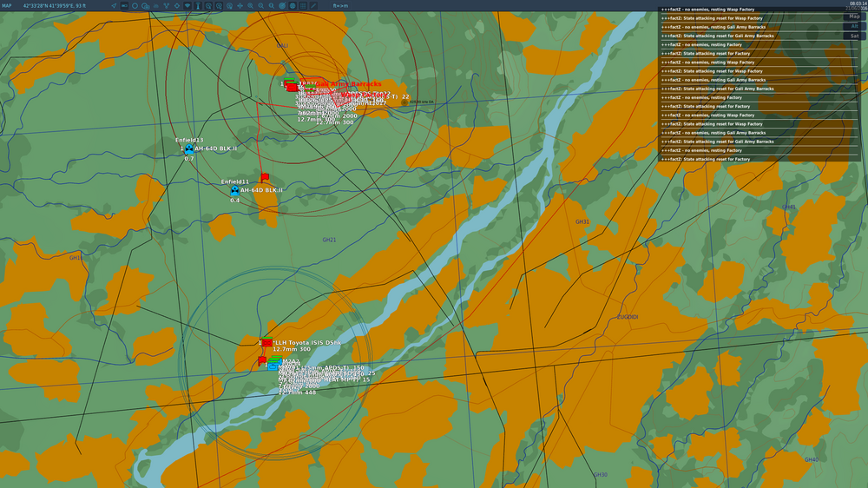The width and height of the screenshot is (868, 488).
Task: Switch to Map view mode
Action: click(x=855, y=16)
